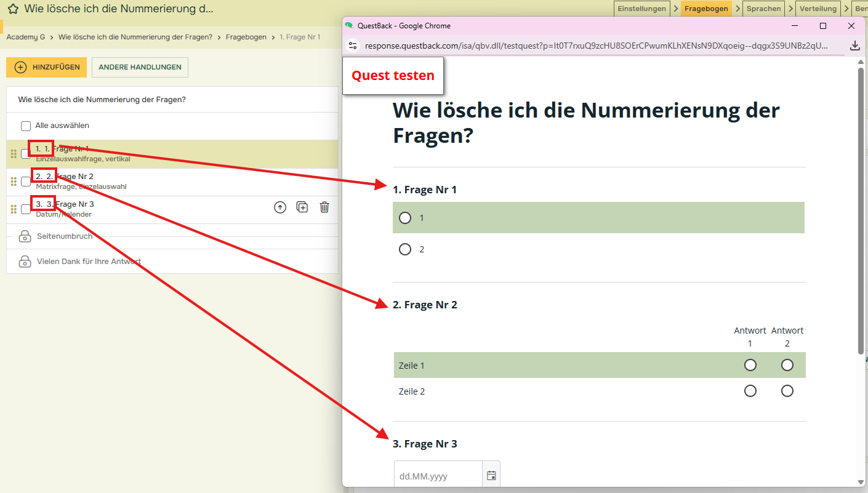The width and height of the screenshot is (868, 493).
Task: Click the move-up arrow icon for Frage Nr 3
Action: tap(280, 207)
